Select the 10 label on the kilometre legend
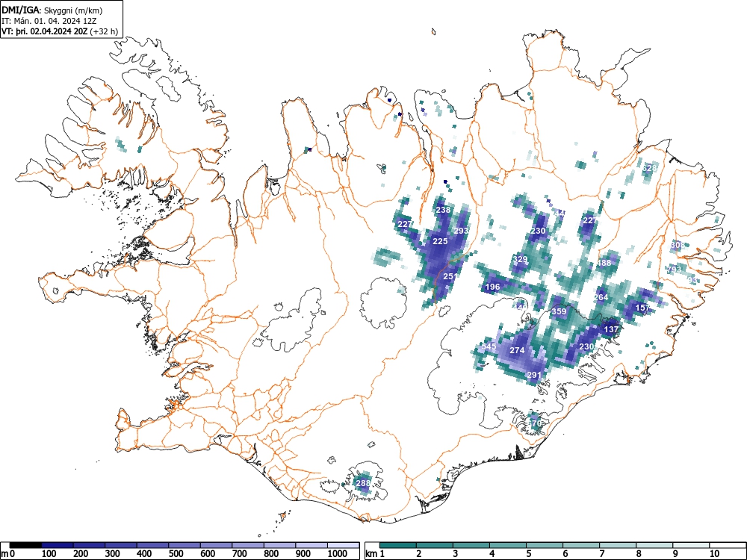This screenshot has height=560, width=747. pyautogui.click(x=713, y=554)
